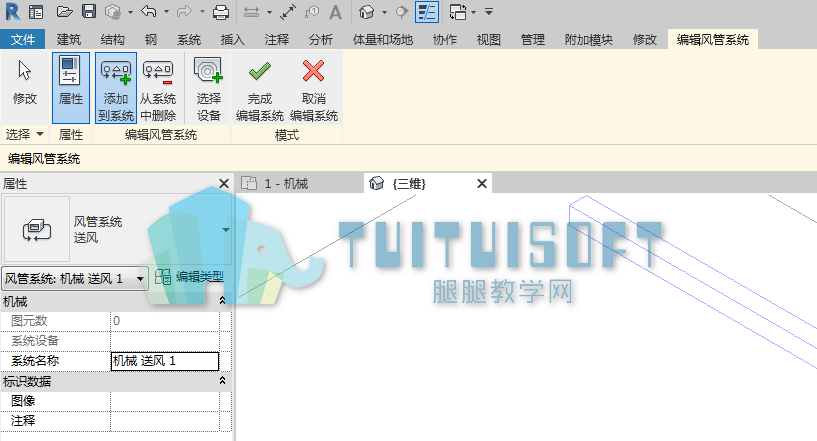Switch to the 协作 ribbon tab
Viewport: 817px width, 441px height.
(x=444, y=40)
